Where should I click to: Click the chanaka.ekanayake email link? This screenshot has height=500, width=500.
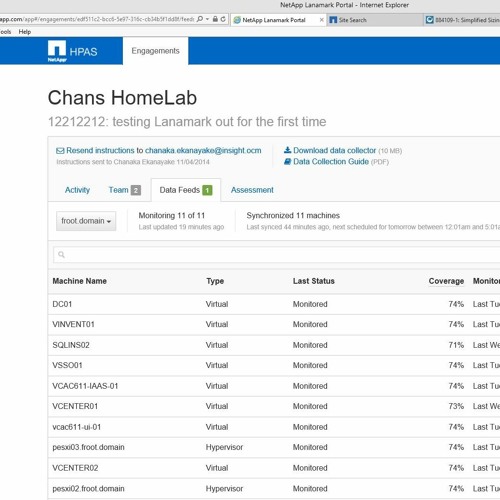203,151
